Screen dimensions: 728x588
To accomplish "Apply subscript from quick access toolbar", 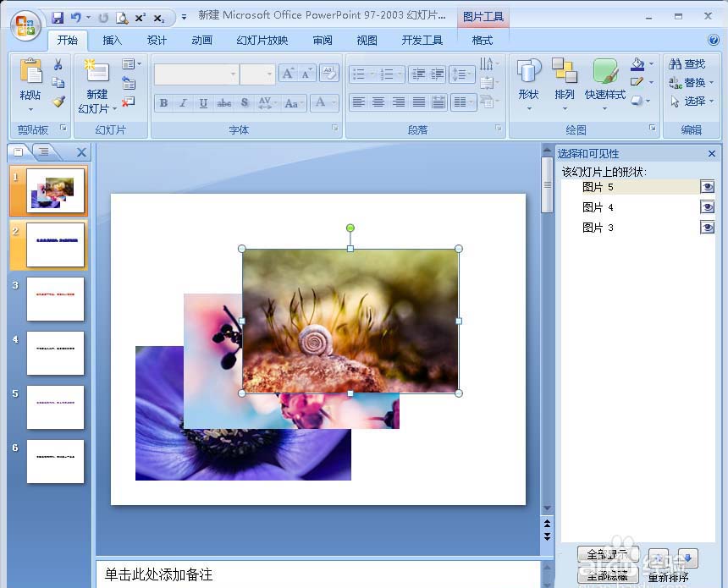I will pos(159,18).
